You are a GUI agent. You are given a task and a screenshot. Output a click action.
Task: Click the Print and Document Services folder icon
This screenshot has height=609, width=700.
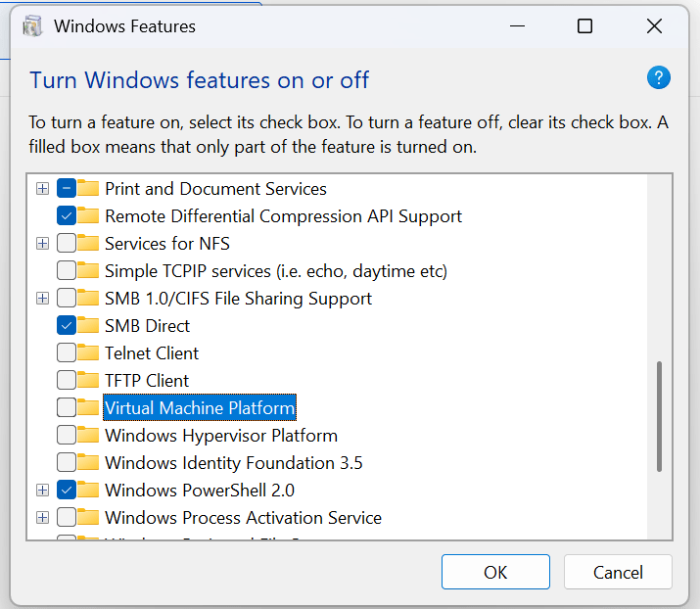tap(88, 188)
